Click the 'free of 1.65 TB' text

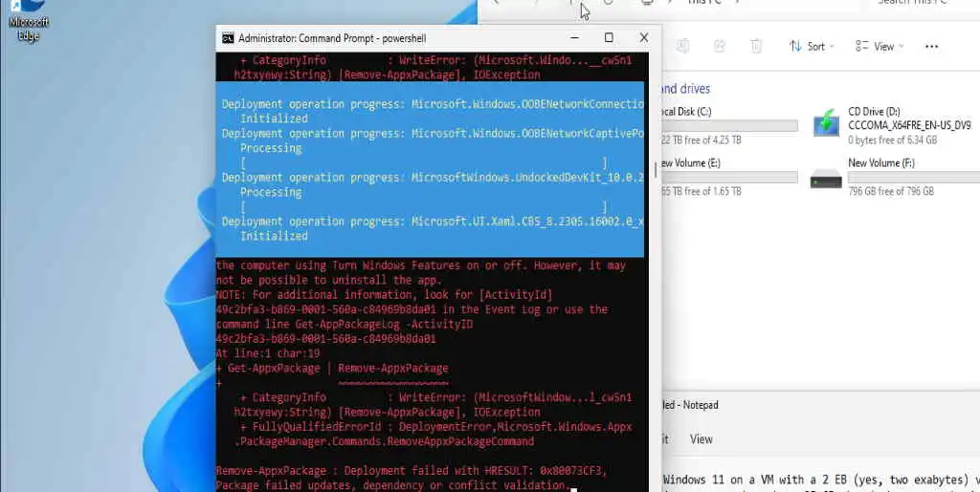pos(711,191)
